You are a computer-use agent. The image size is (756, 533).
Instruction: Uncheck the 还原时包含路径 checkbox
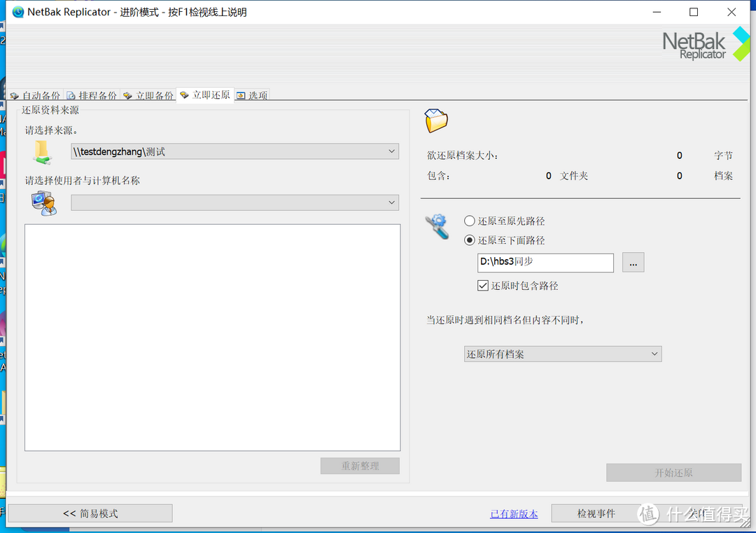pyautogui.click(x=482, y=285)
